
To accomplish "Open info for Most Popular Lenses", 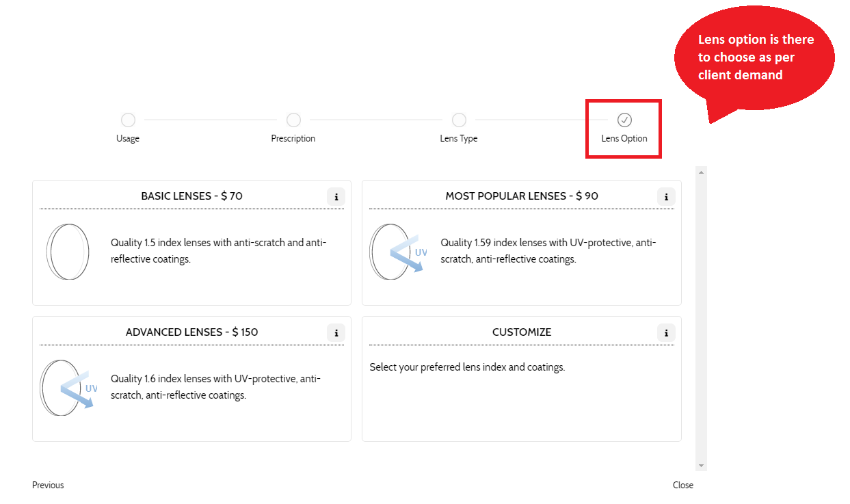I will coord(666,197).
